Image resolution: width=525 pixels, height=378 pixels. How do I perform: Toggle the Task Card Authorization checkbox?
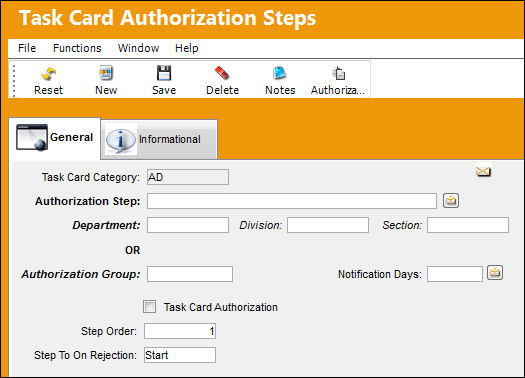pos(149,307)
